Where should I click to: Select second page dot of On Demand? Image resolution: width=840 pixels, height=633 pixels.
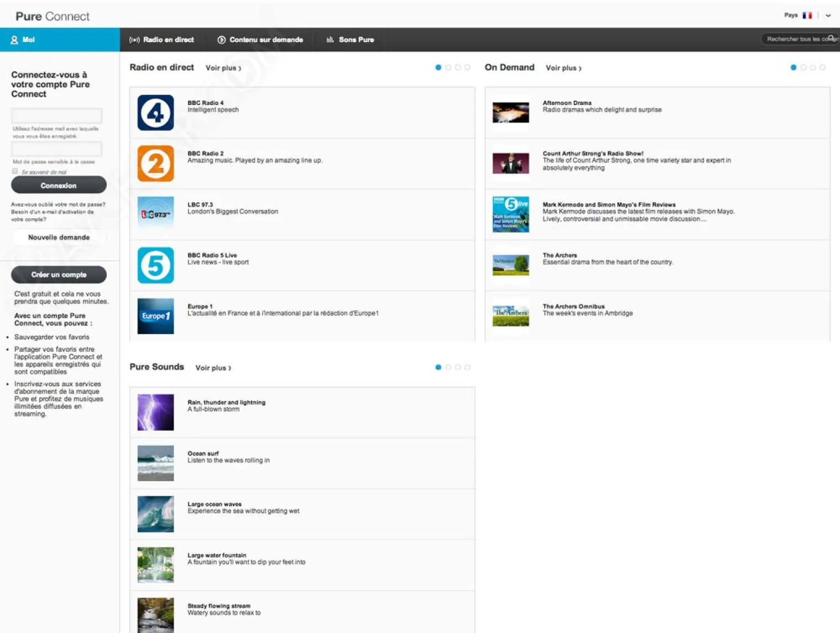pyautogui.click(x=804, y=67)
